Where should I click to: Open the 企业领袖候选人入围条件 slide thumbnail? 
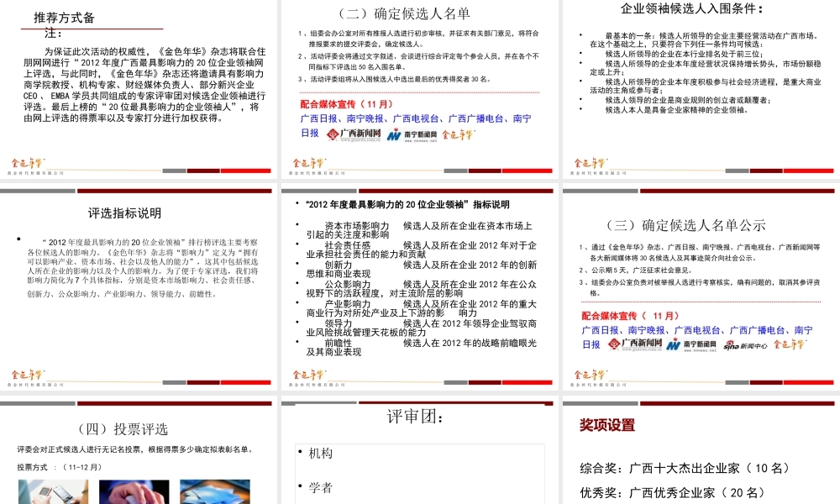(x=701, y=89)
